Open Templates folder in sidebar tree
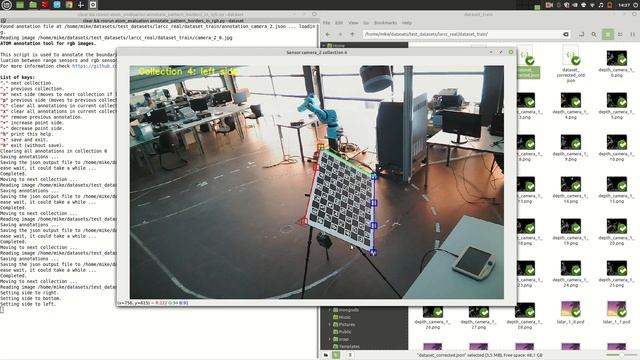Screen dimensions: 640x360 (347, 347)
